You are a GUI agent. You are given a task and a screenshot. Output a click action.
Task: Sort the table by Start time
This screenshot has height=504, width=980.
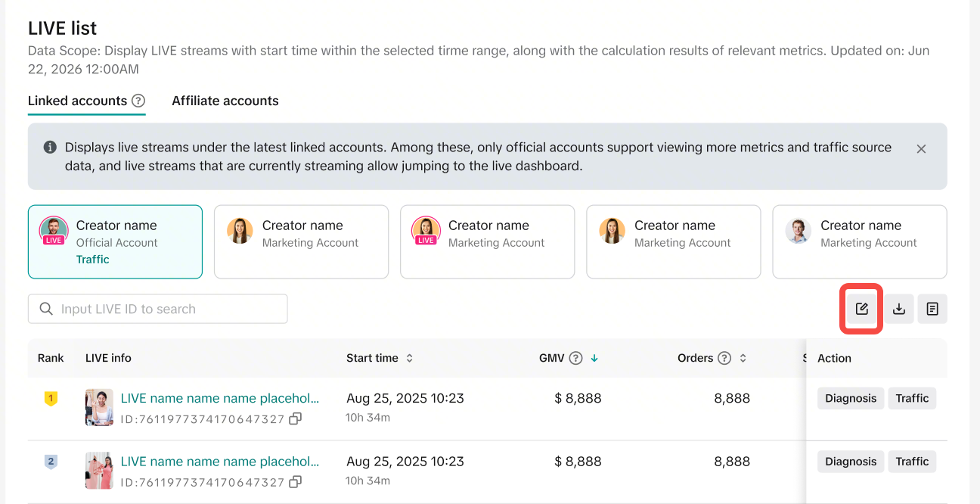pyautogui.click(x=410, y=358)
